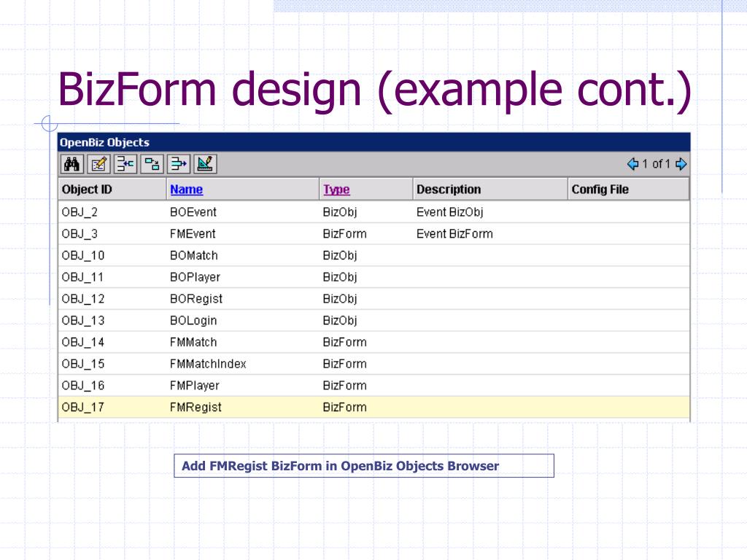This screenshot has width=747, height=560.
Task: Click the Add FMRegist BizForm caption box
Action: pos(364,466)
